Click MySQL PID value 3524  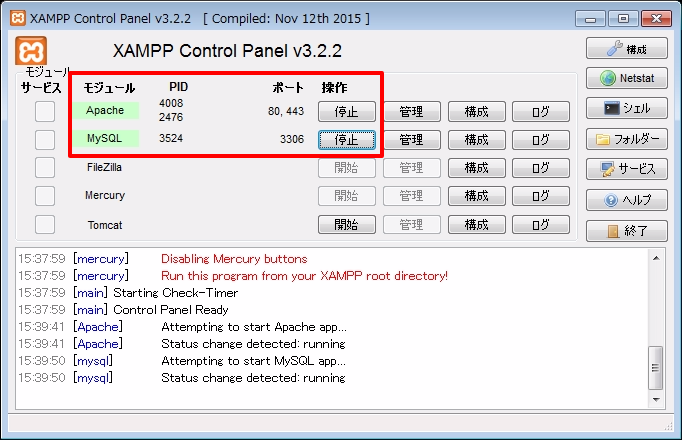coord(171,138)
